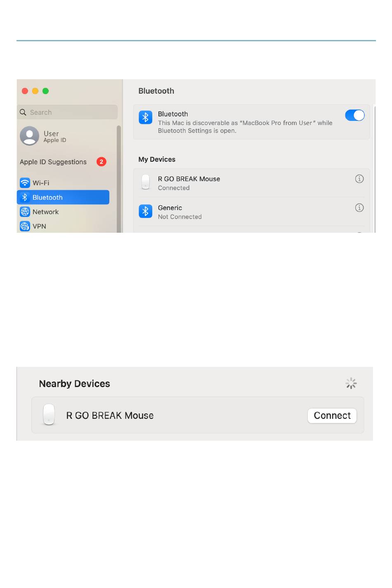The image size is (392, 588).
Task: Maximize the window with the green button
Action: [45, 91]
